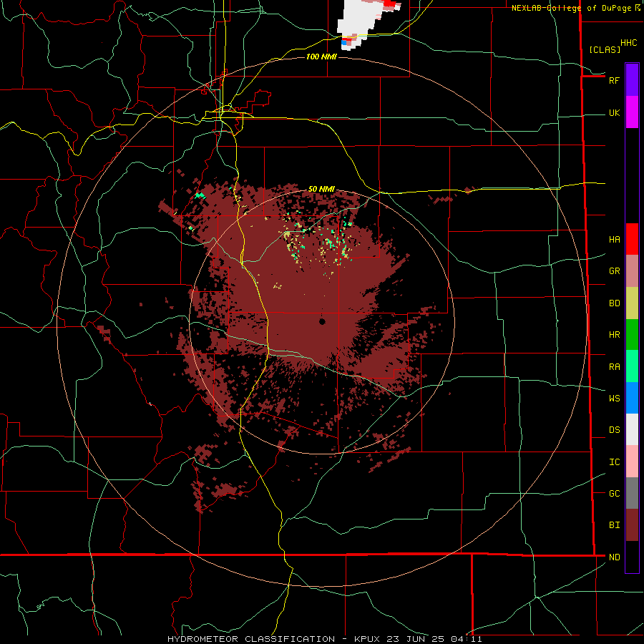Click the HA red legend swatch
Viewport: 644px width, 644px height.
tap(632, 239)
